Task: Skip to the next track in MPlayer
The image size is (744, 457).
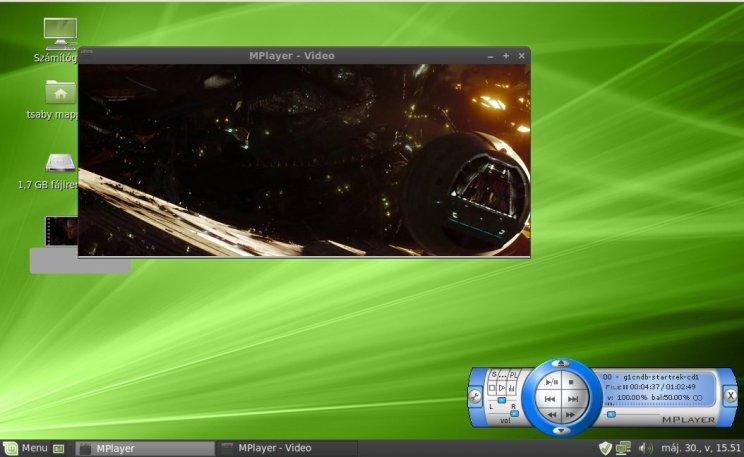Action: coord(574,399)
